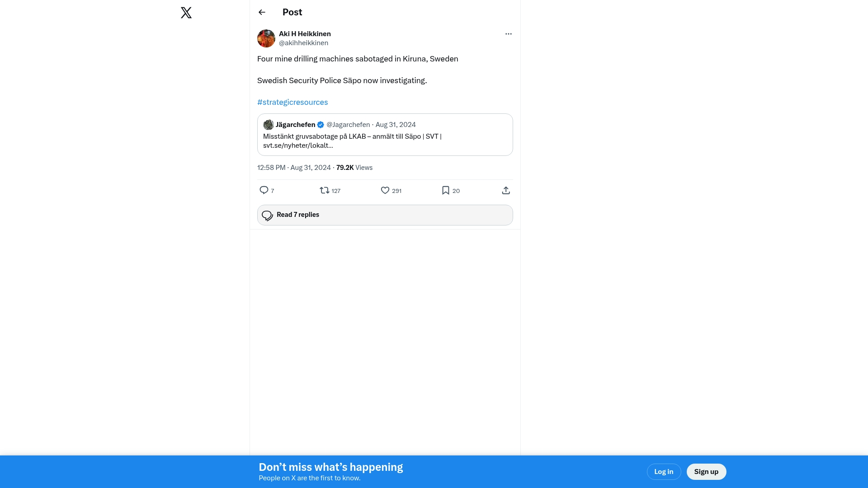Open Aki H Heikkinen's profile avatar
This screenshot has width=868, height=488.
266,38
